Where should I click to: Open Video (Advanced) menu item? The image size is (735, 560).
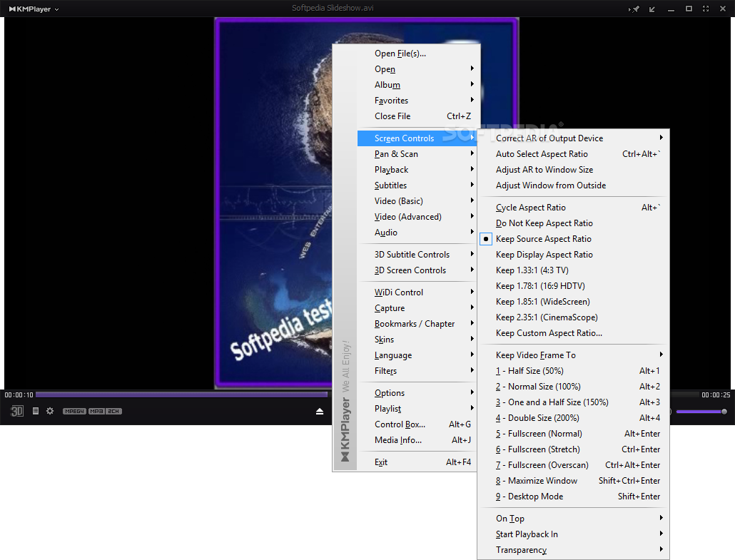(x=417, y=216)
